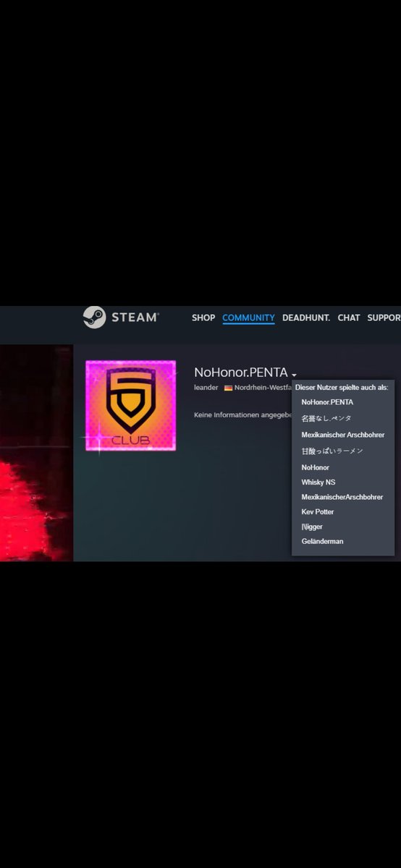Collapse the name history dropdown arrow

(x=294, y=375)
